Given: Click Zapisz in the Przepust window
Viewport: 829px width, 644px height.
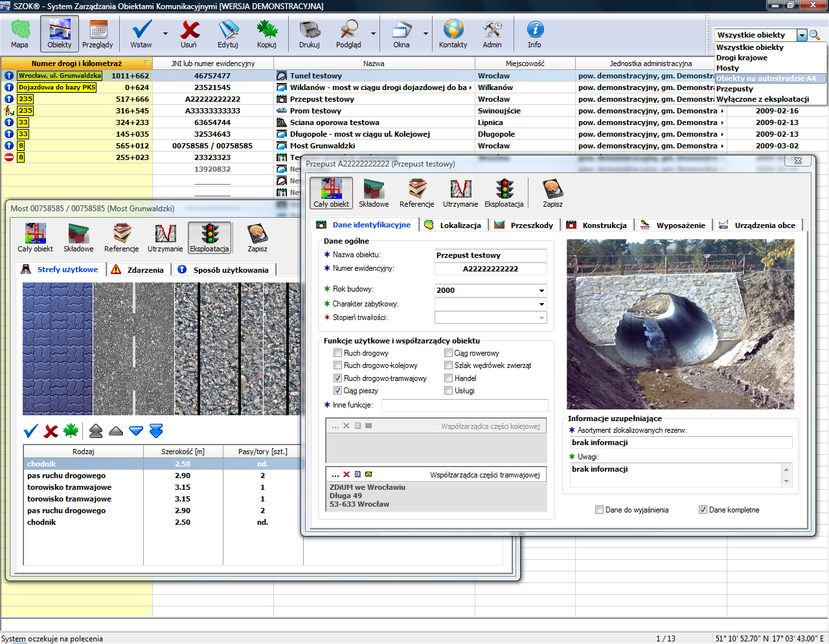Looking at the screenshot, I should pos(552,193).
